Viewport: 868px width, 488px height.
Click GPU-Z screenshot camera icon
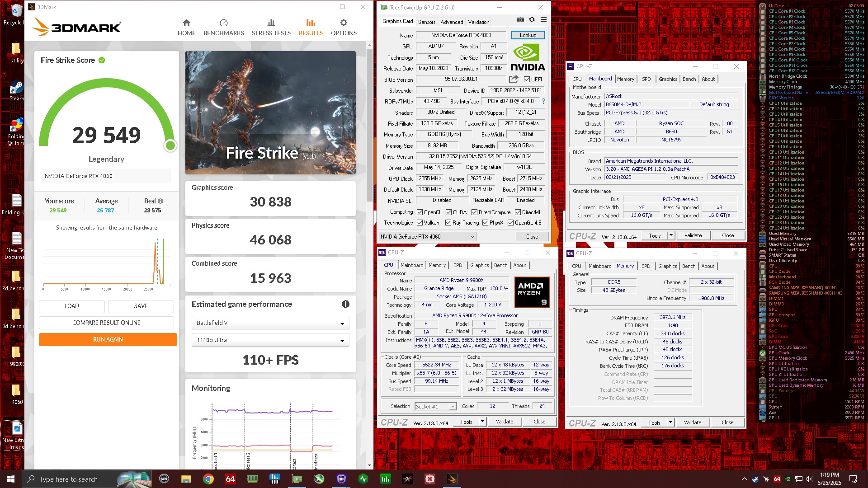point(520,19)
